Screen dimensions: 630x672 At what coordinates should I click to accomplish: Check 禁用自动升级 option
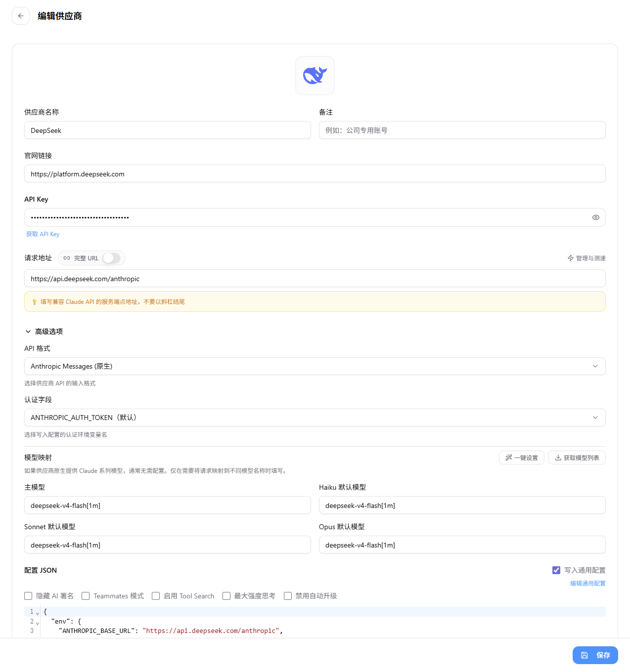click(288, 596)
